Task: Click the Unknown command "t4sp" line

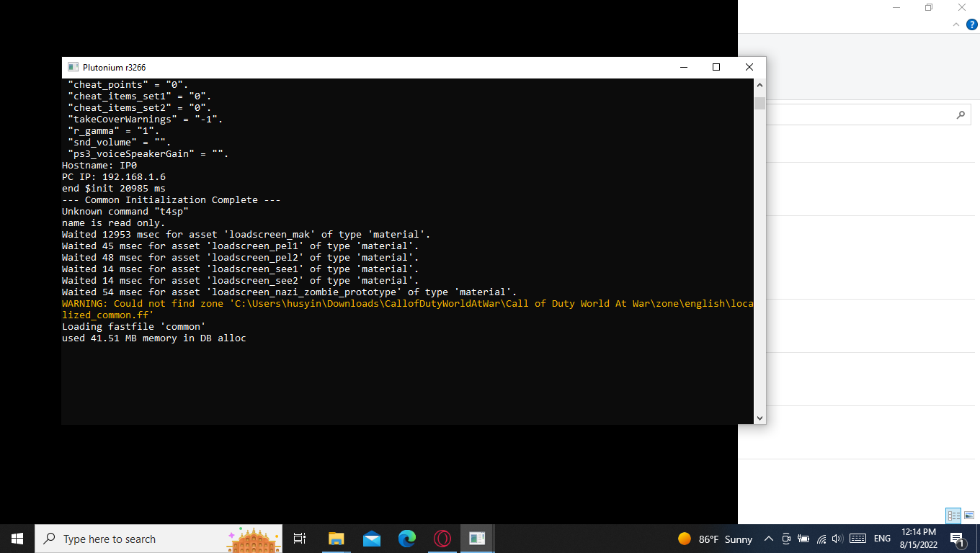Action: coord(125,212)
